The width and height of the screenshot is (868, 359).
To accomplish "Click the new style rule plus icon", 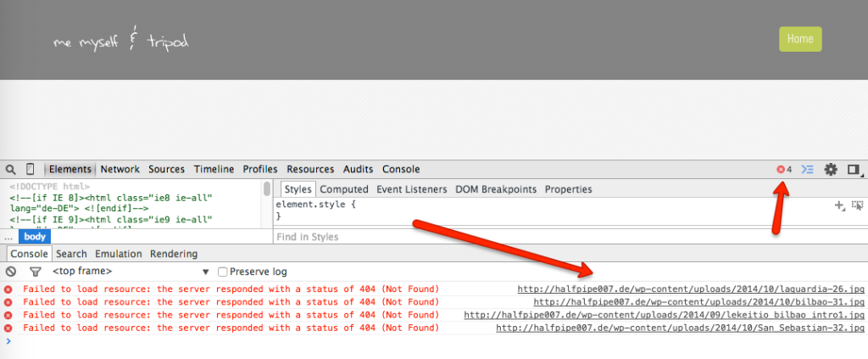I will 839,205.
